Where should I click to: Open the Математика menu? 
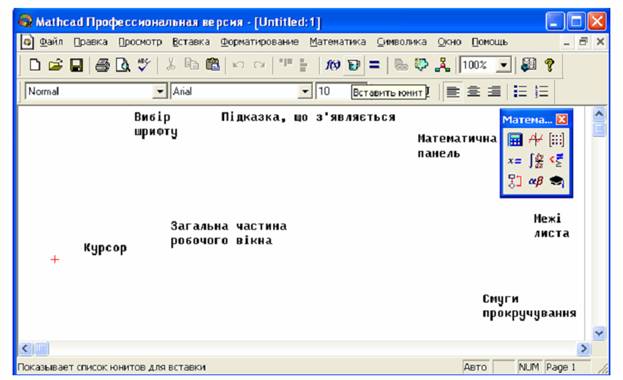(337, 42)
